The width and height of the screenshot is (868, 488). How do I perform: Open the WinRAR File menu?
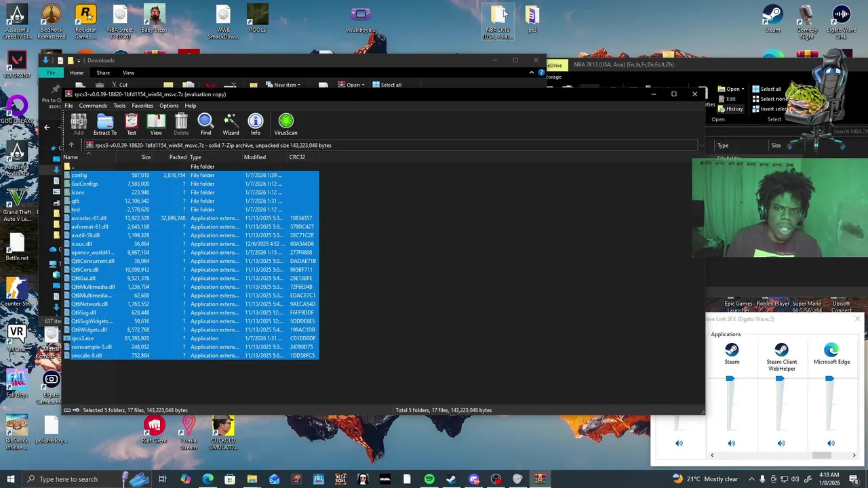point(68,106)
